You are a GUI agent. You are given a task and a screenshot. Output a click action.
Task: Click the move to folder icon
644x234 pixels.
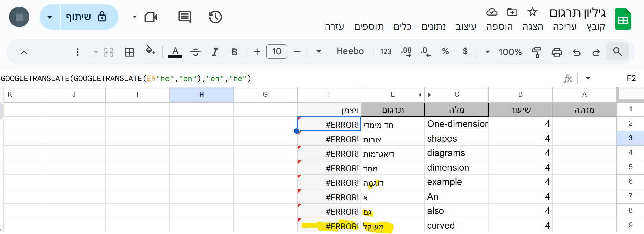tap(512, 12)
